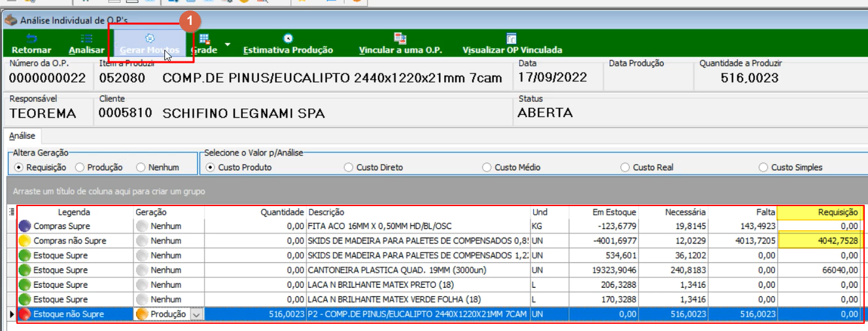The image size is (868, 331).
Task: Click the yellow Compras não Supre legend circle
Action: 25,241
